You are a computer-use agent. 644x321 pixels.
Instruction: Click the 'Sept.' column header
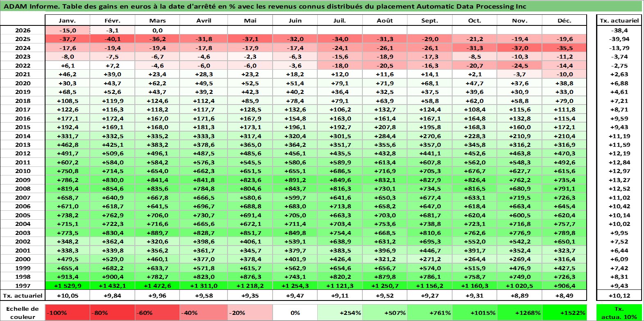coord(430,20)
